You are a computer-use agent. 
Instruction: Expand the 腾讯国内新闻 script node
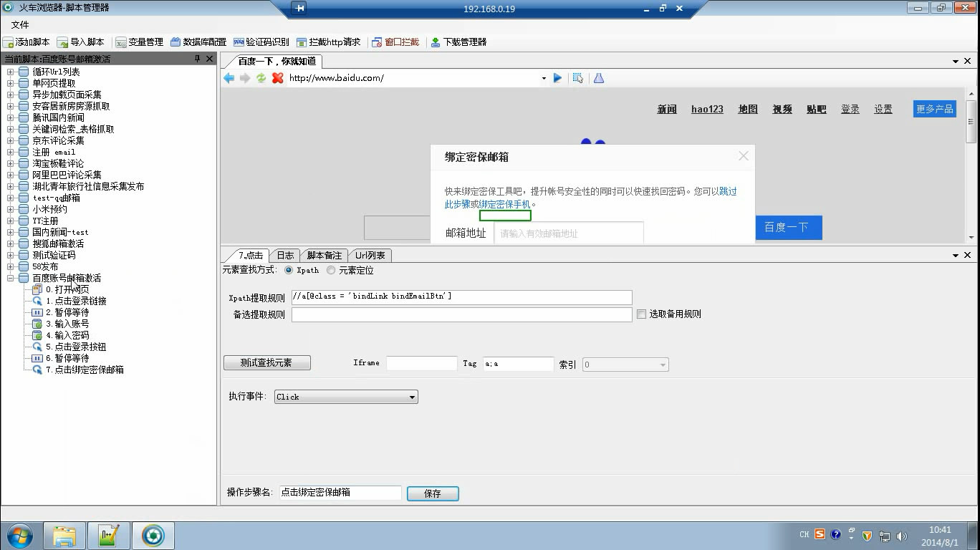pyautogui.click(x=11, y=117)
